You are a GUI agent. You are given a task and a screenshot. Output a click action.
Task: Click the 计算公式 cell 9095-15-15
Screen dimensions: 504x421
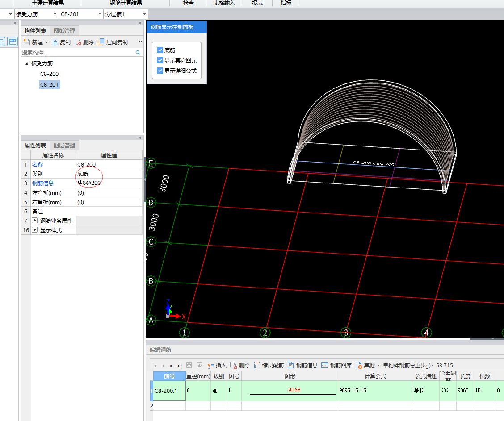pos(375,391)
